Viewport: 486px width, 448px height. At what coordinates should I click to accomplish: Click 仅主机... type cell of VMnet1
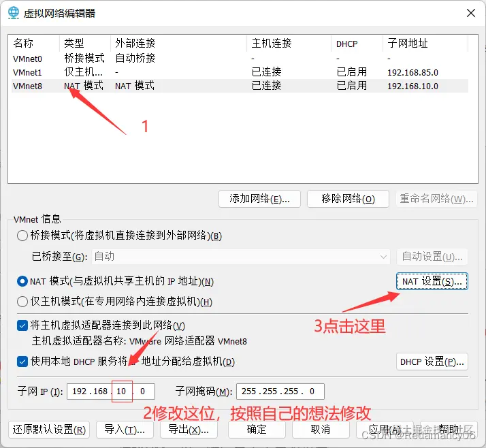[83, 72]
